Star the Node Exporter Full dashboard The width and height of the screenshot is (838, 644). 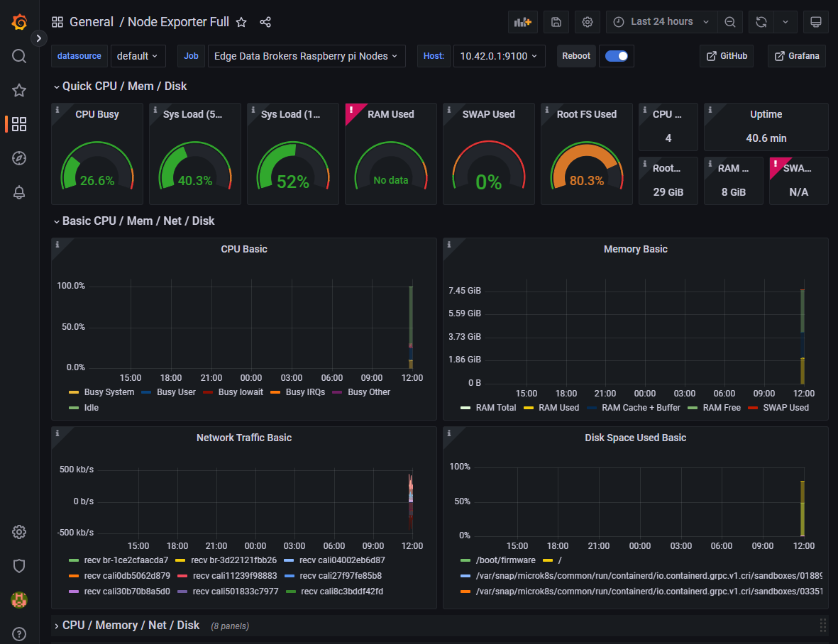241,22
